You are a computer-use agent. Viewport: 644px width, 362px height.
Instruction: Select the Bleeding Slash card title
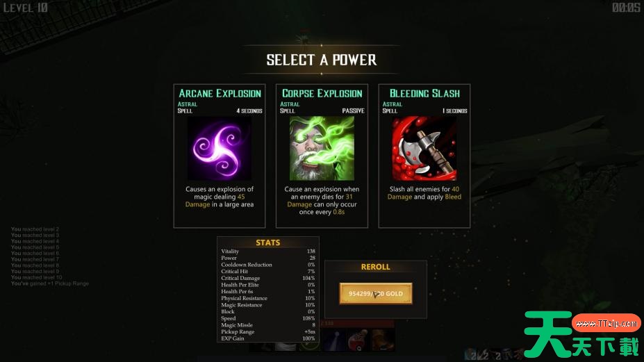coord(424,93)
